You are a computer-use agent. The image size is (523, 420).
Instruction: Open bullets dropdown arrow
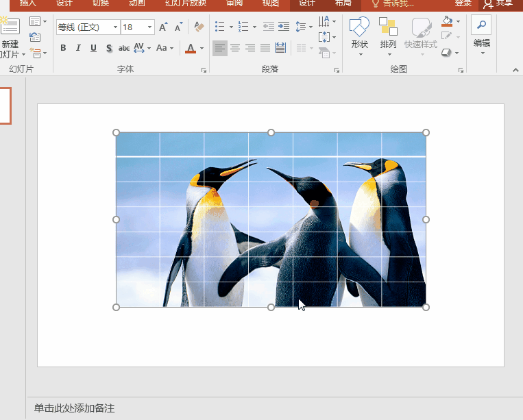231,27
